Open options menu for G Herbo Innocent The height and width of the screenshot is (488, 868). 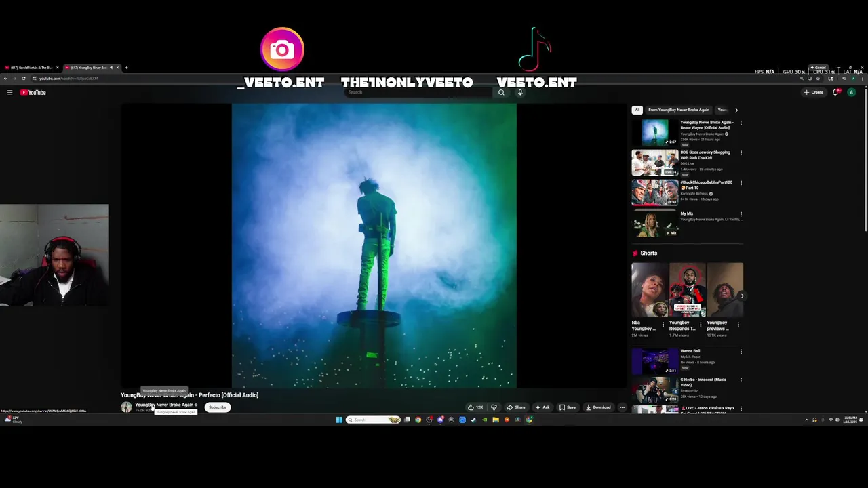coord(741,380)
